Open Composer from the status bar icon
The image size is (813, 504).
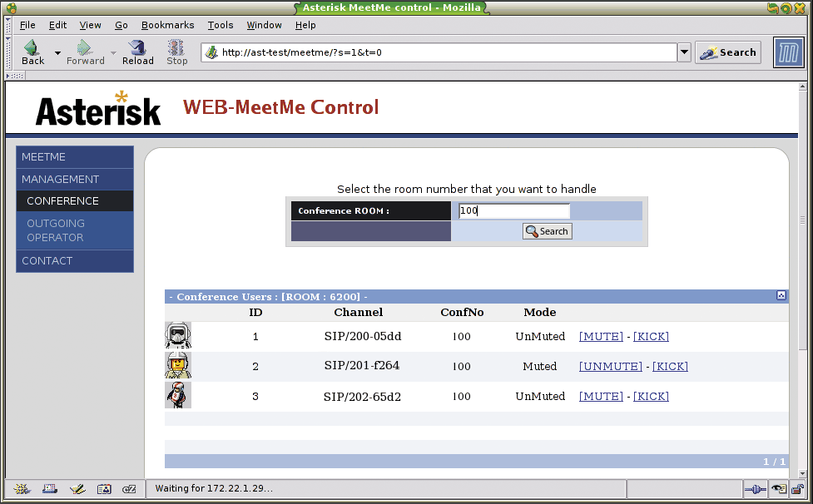click(x=77, y=488)
